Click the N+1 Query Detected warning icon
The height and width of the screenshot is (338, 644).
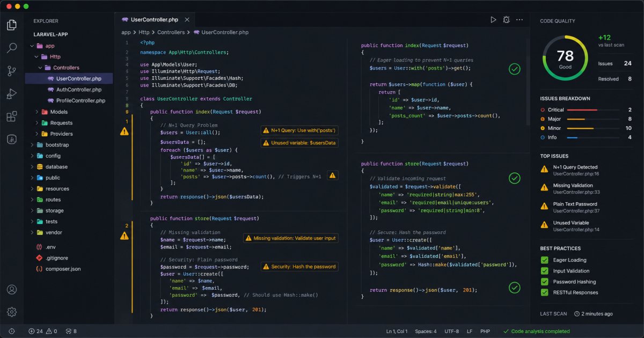545,169
